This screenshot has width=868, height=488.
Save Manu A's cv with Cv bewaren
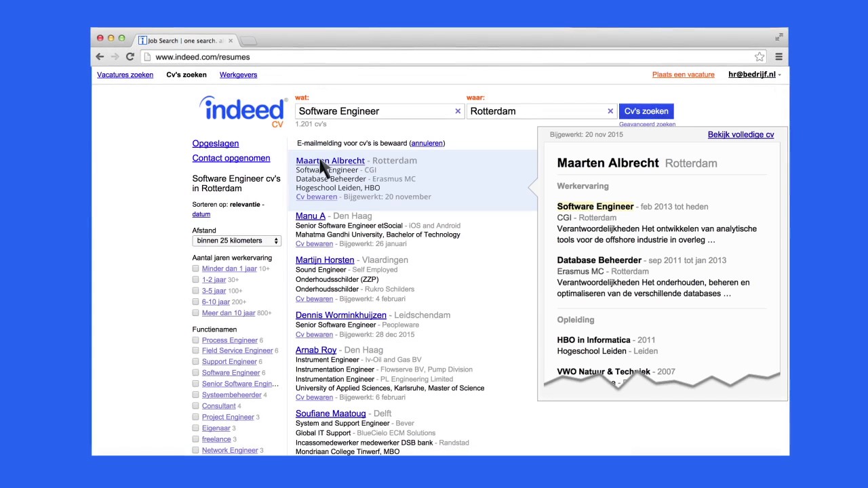(x=314, y=244)
